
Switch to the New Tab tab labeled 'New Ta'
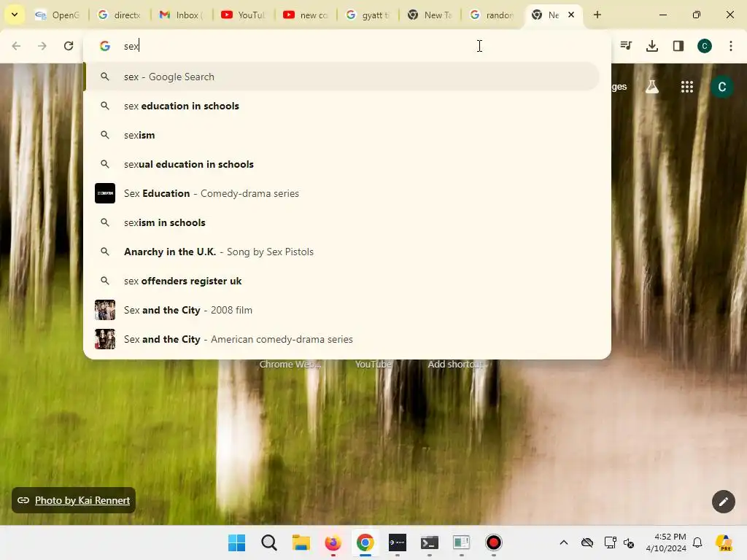pyautogui.click(x=429, y=15)
